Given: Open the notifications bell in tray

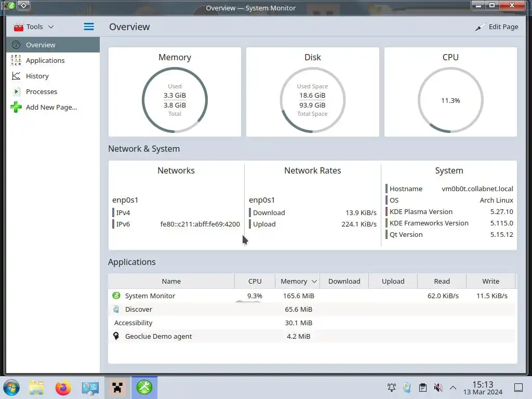Looking at the screenshot, I should [x=392, y=388].
